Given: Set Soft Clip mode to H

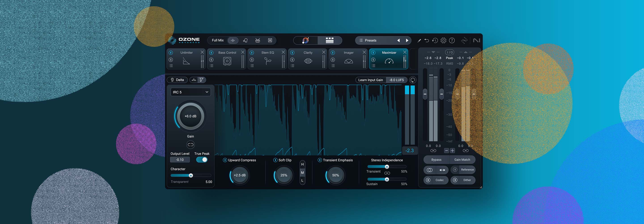Looking at the screenshot, I should 302,164.
